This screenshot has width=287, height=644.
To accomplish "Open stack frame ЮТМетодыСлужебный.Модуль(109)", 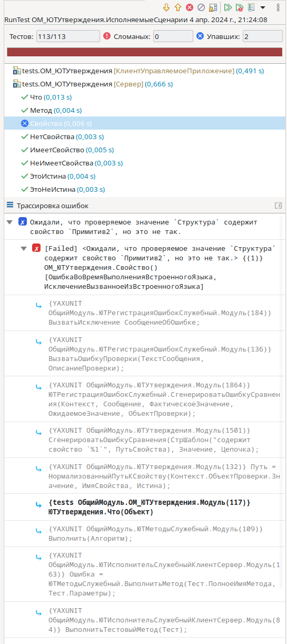I will pos(155,533).
